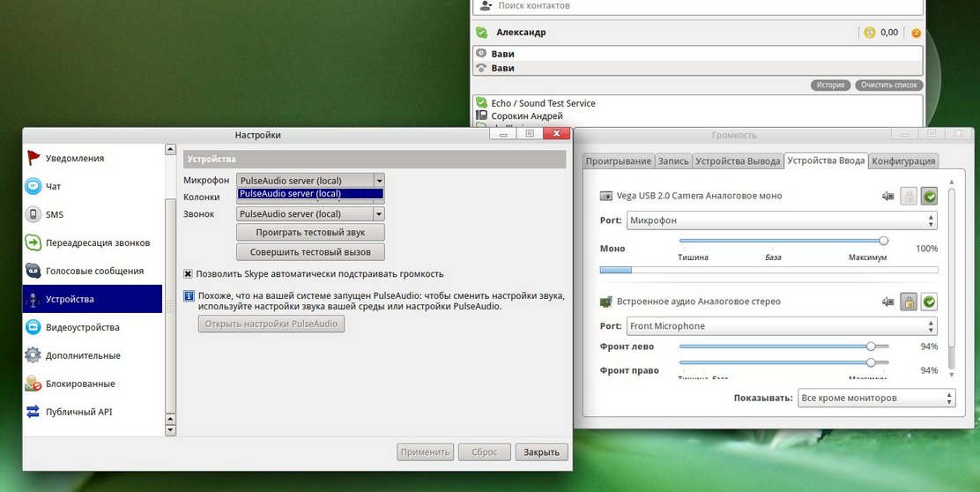Toggle channel lock for Vega USB Camera

click(x=909, y=197)
